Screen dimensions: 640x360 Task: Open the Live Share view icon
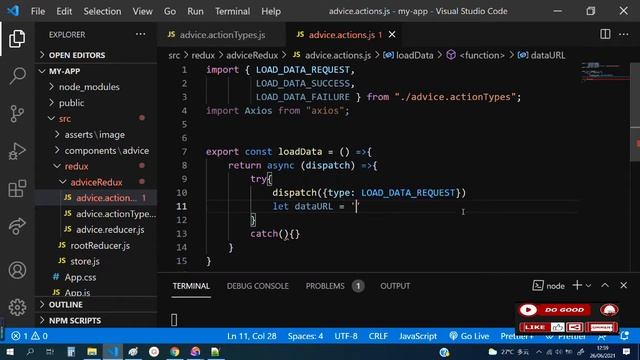pos(17,226)
